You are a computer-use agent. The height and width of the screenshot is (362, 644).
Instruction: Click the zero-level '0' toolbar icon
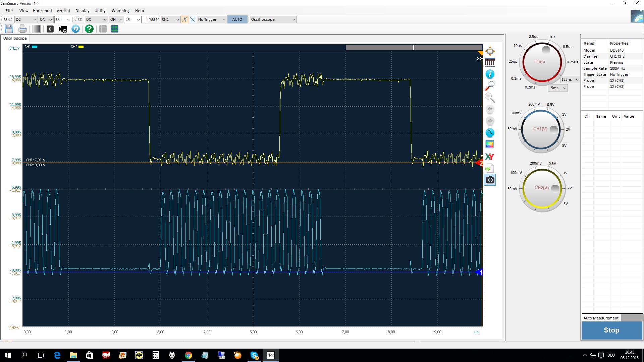(x=50, y=29)
